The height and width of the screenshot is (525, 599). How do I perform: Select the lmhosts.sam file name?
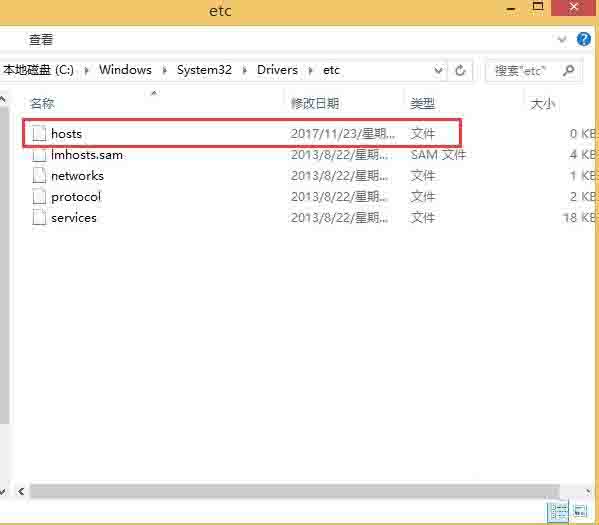click(87, 155)
